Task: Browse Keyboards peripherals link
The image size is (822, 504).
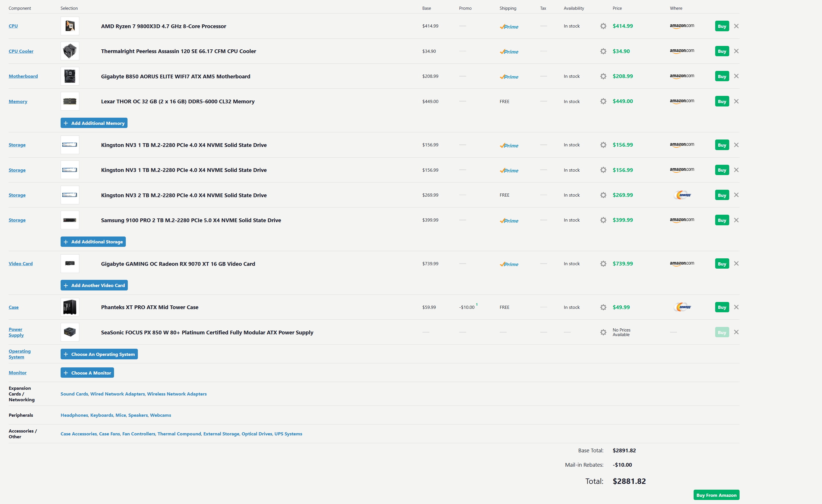Action: (x=102, y=415)
